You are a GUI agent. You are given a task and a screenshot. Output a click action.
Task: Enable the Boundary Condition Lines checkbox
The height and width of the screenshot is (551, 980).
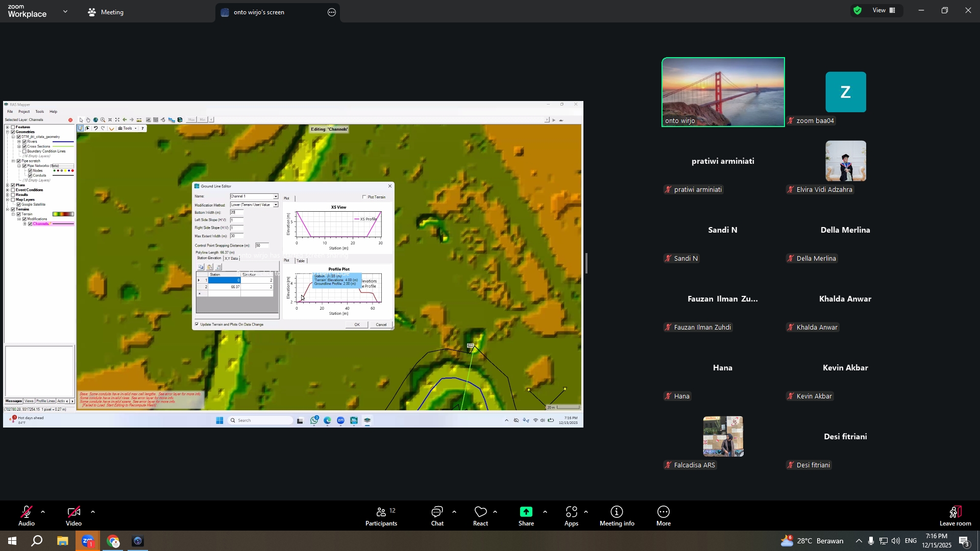click(x=24, y=152)
